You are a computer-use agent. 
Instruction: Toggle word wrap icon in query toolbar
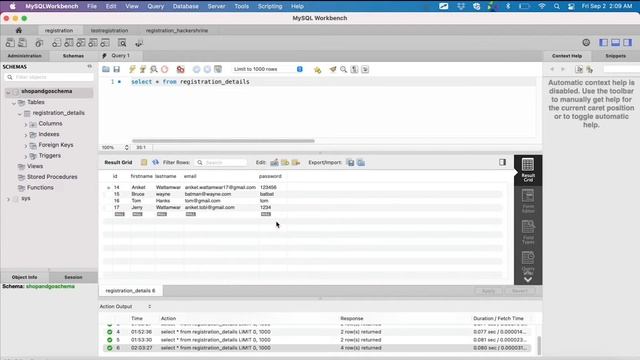point(365,69)
